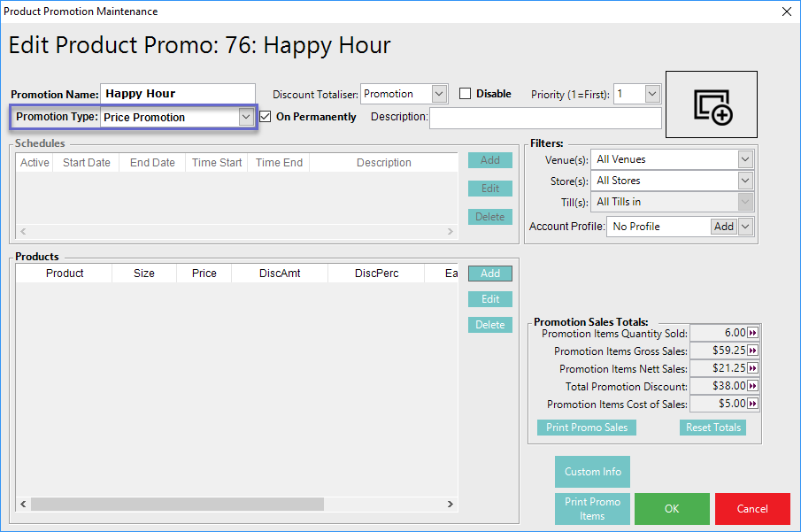Viewport: 801px width, 532px height.
Task: Click the Add button in Products section
Action: coord(490,274)
